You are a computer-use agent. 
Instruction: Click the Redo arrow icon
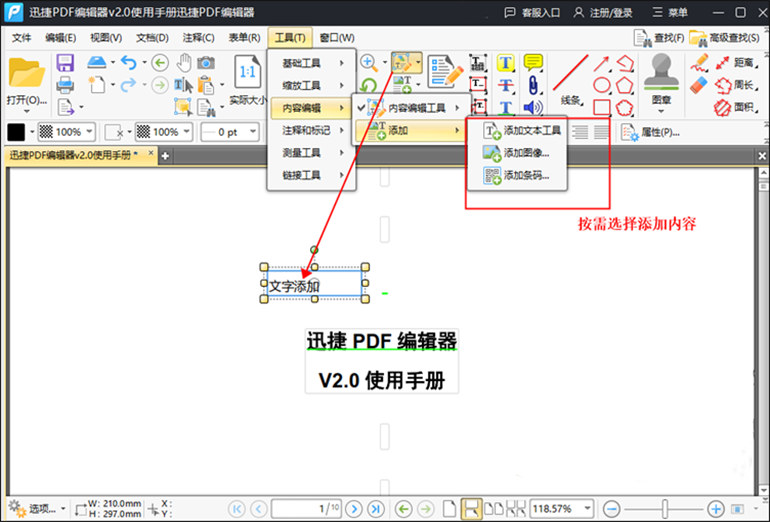(129, 85)
